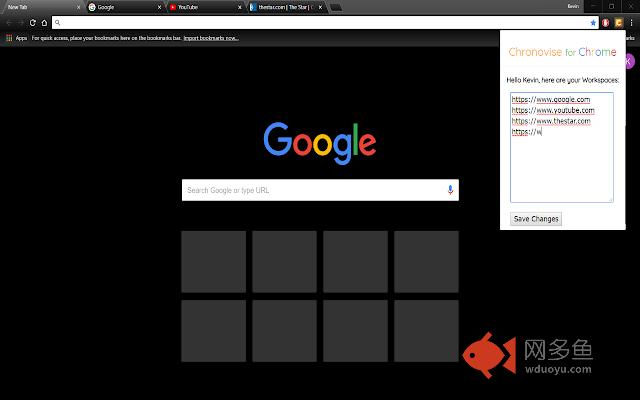The width and height of the screenshot is (640, 400).
Task: Click the https://www.google.com line
Action: pos(551,99)
